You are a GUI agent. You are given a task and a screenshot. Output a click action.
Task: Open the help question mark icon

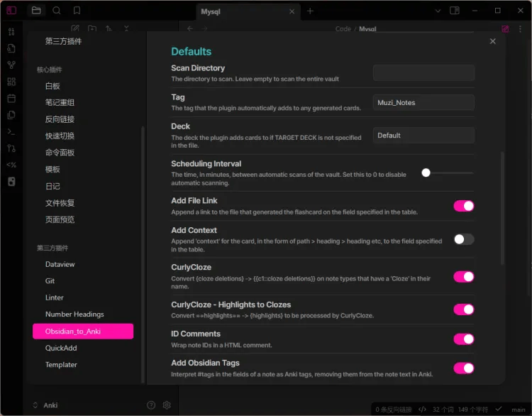point(151,405)
